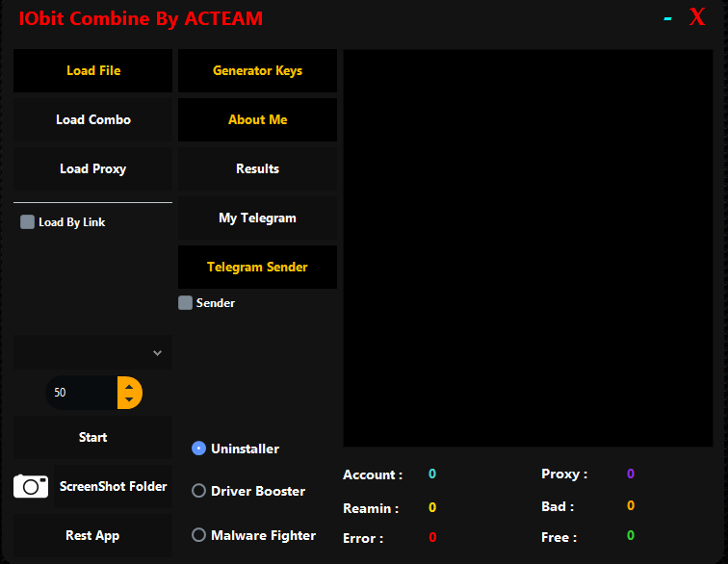Click the IObit Combine By ACTEAM title

141,19
